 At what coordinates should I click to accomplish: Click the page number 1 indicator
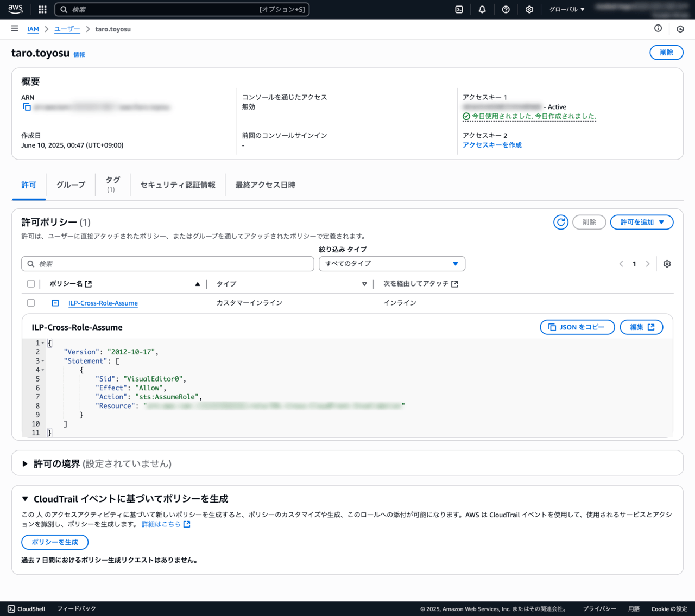[634, 264]
